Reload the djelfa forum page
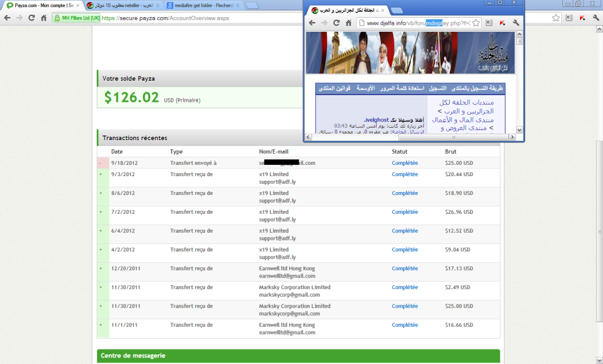Image resolution: width=603 pixels, height=364 pixels. point(337,23)
